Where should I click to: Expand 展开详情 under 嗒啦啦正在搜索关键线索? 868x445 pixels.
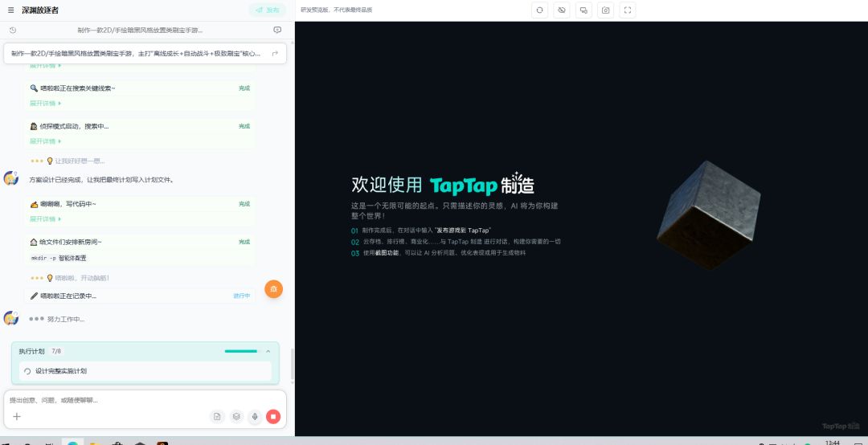click(x=45, y=104)
